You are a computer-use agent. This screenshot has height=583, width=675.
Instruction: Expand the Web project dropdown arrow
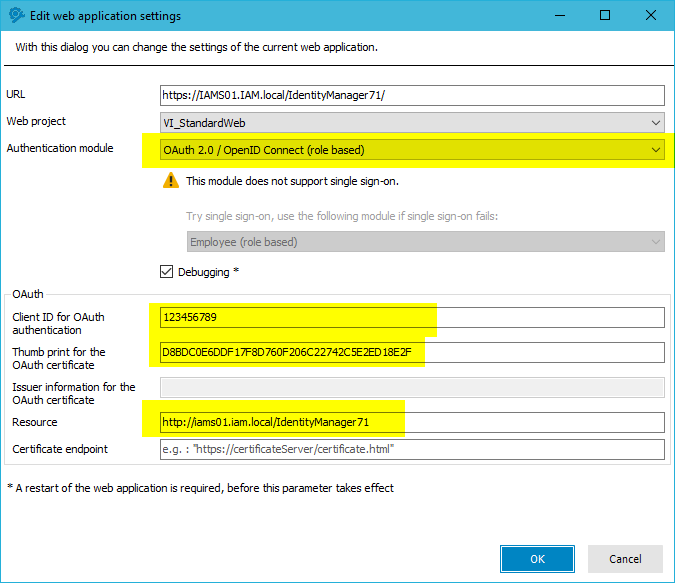(656, 123)
